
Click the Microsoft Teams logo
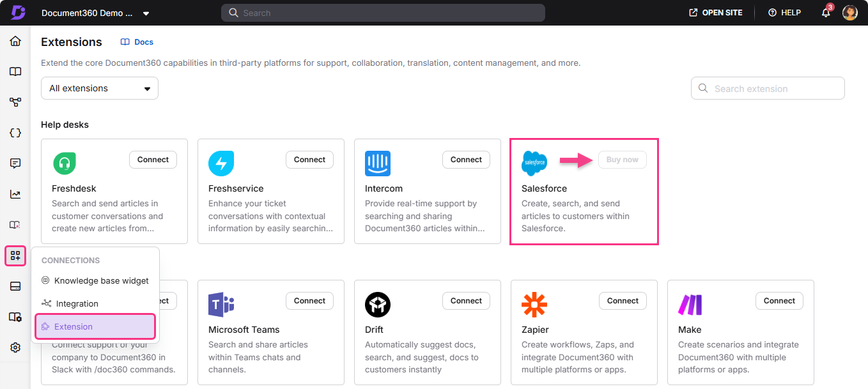(x=221, y=305)
